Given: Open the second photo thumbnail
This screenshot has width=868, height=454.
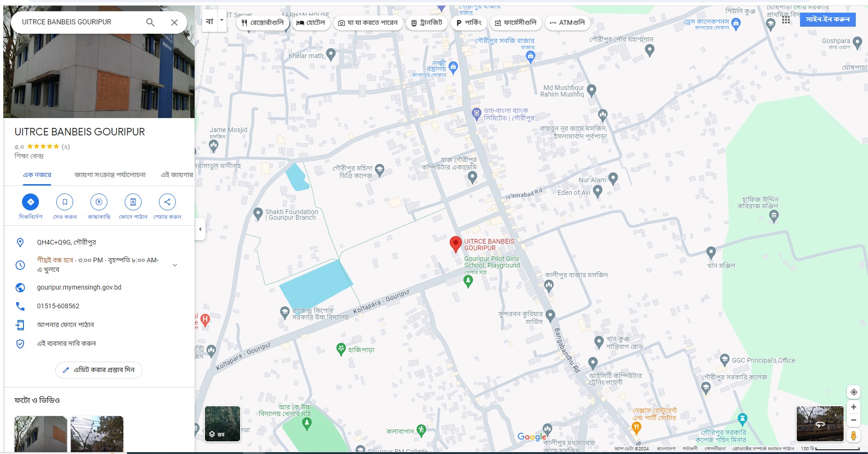Looking at the screenshot, I should pyautogui.click(x=97, y=434).
